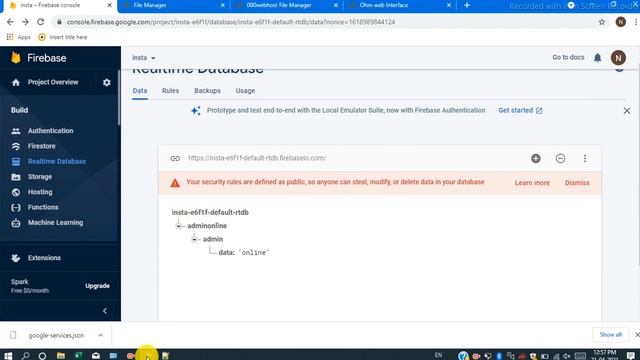Click Go to docs link
The width and height of the screenshot is (640, 360).
tap(568, 58)
